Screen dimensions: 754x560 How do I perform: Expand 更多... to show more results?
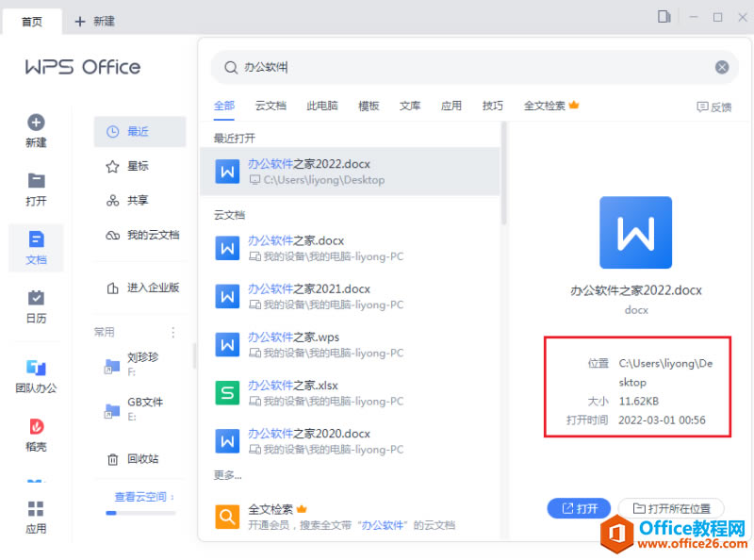(228, 474)
